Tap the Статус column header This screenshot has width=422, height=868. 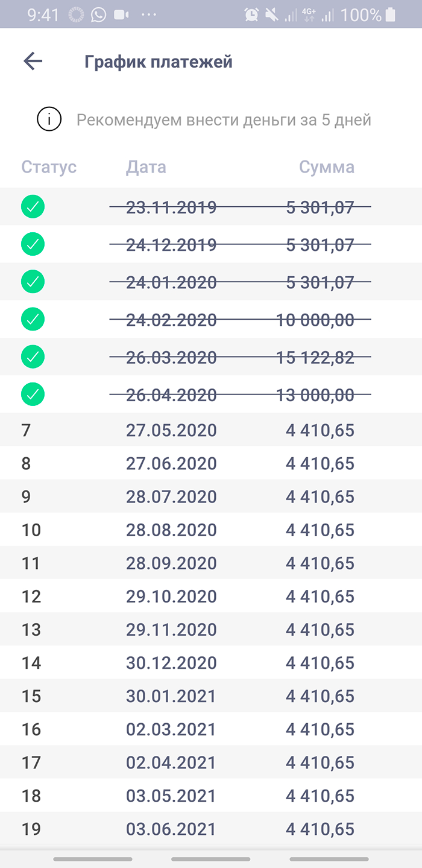point(49,167)
